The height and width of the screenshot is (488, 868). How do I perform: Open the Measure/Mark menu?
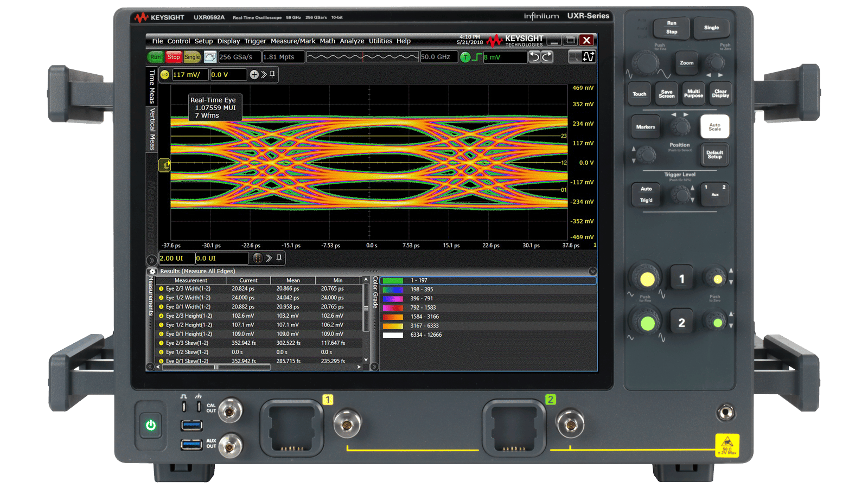point(293,41)
